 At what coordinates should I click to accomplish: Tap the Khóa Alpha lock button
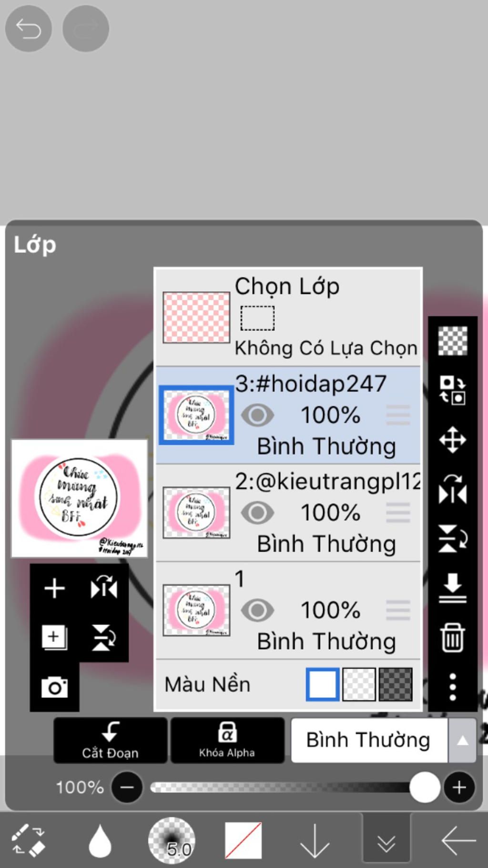pyautogui.click(x=227, y=740)
